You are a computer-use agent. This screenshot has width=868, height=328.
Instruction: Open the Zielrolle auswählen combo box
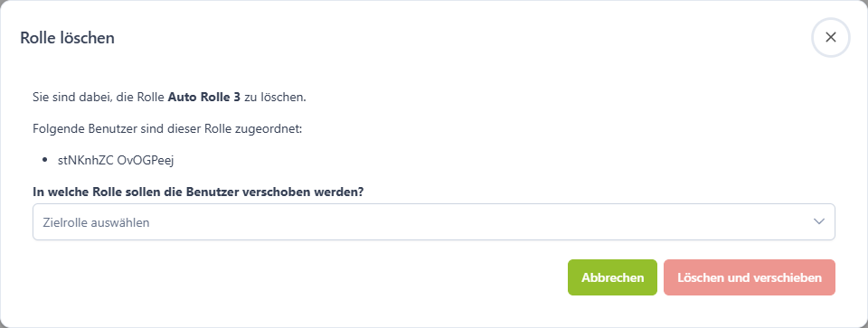click(x=433, y=221)
